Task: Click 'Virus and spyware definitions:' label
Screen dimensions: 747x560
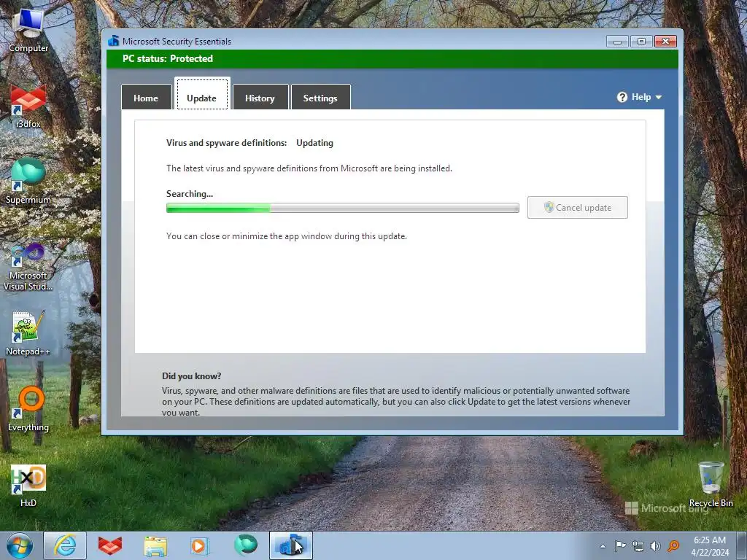Action: point(227,143)
